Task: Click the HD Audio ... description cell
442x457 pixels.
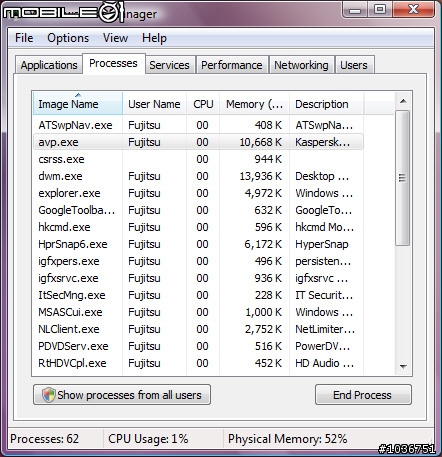Action: click(x=324, y=363)
